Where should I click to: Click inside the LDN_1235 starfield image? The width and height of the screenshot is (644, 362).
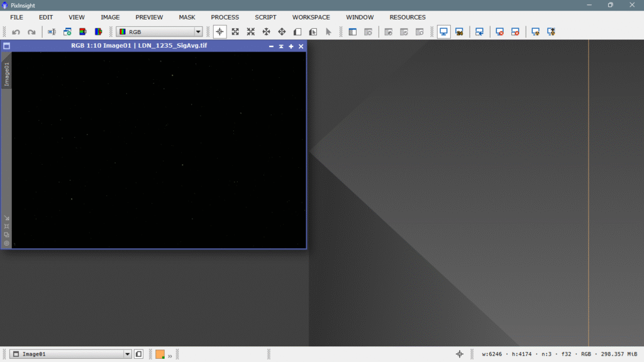click(x=158, y=150)
